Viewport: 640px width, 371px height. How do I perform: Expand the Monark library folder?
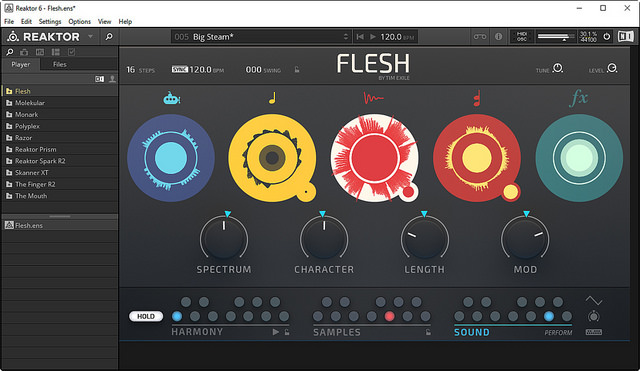9,114
